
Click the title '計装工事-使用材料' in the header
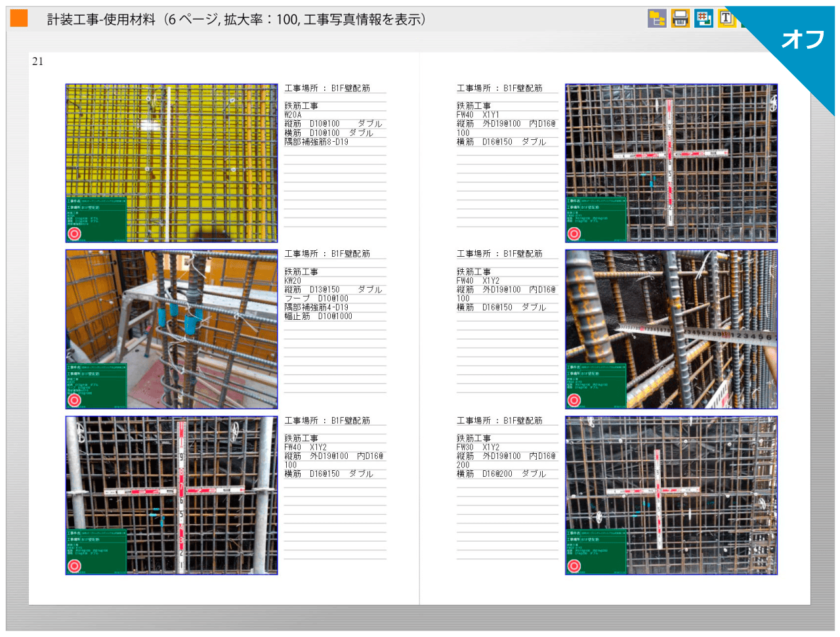pyautogui.click(x=101, y=20)
